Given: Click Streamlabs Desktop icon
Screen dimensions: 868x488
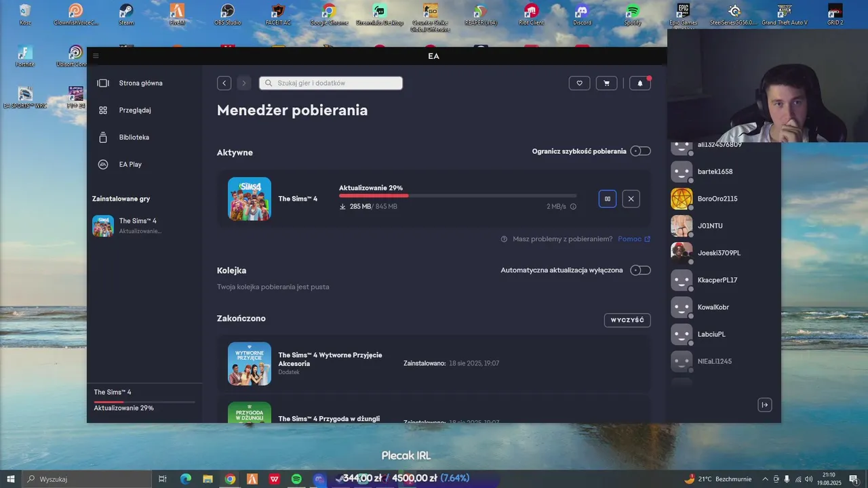Looking at the screenshot, I should pos(380,14).
